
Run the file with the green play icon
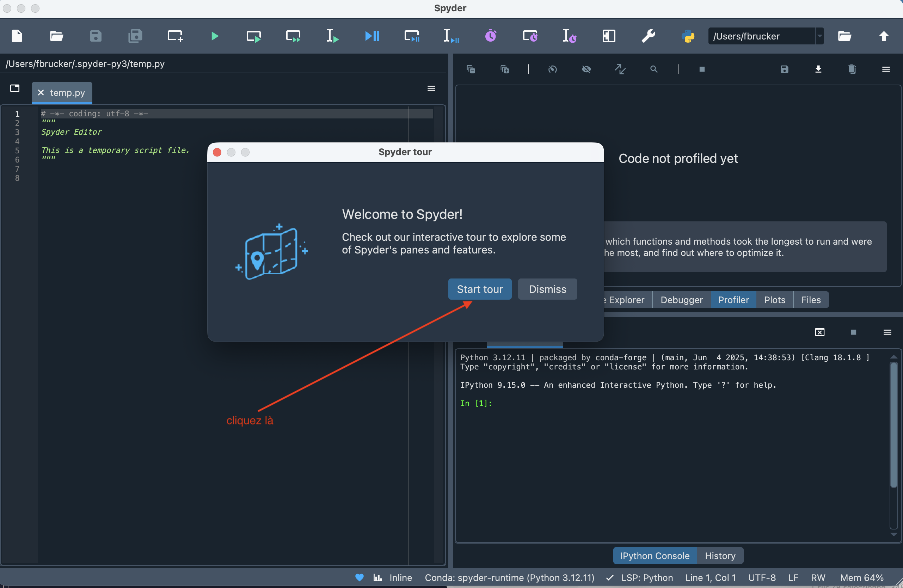(x=215, y=36)
